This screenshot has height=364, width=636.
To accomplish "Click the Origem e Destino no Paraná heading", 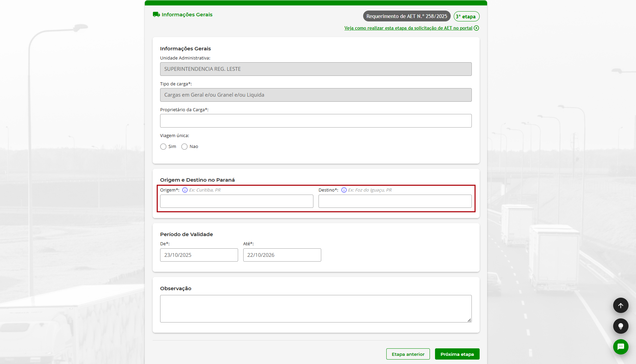I will tap(197, 180).
